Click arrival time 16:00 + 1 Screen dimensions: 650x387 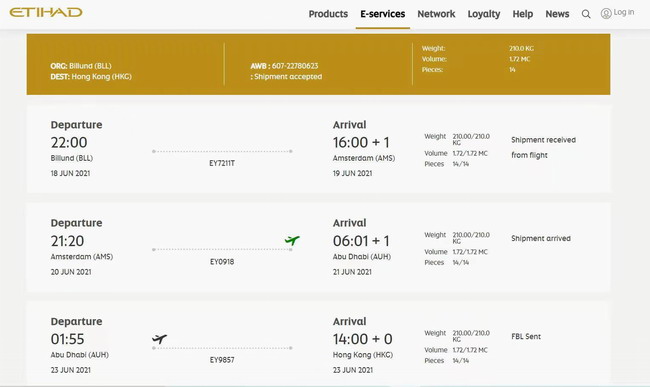(x=361, y=143)
